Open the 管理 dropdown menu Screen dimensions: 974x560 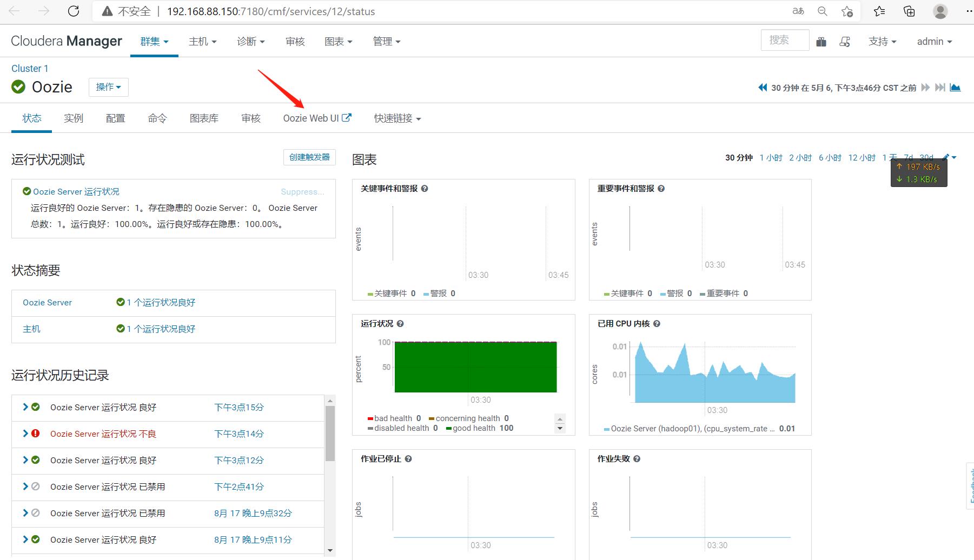387,42
